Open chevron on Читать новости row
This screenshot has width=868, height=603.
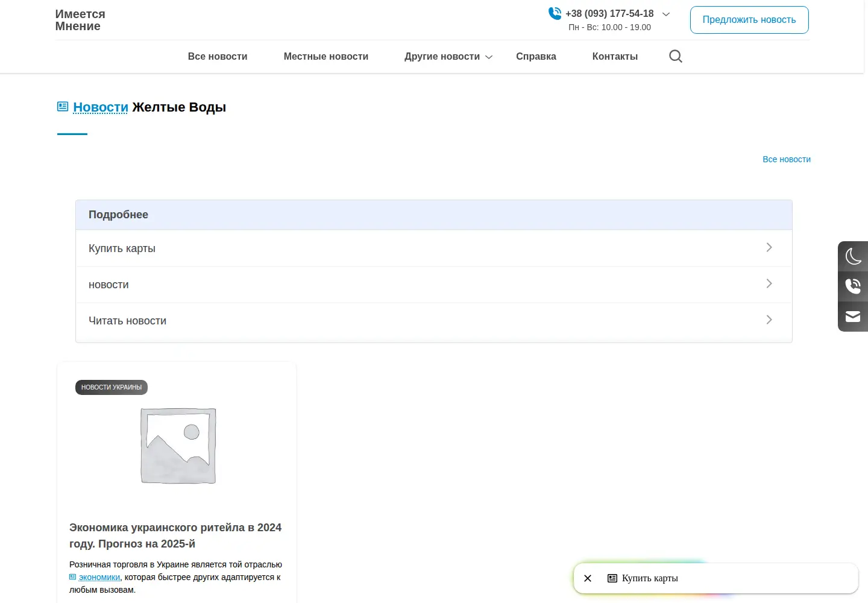769,320
